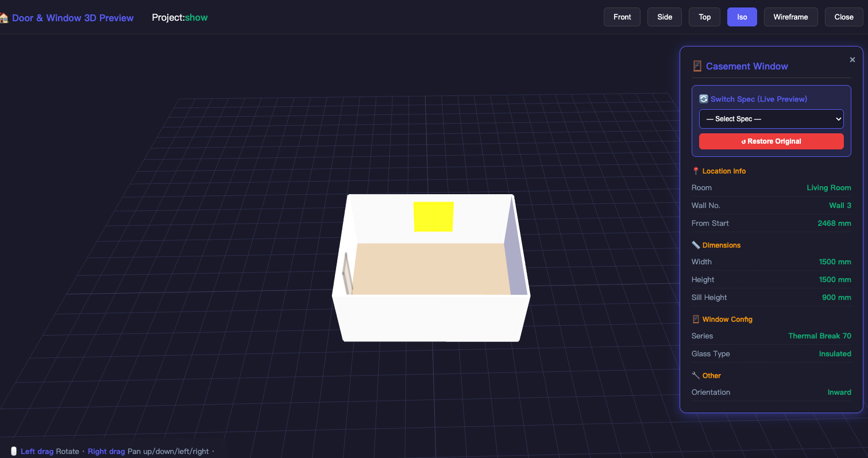Click the "Right drag" hint text
868x458 pixels.
point(106,452)
